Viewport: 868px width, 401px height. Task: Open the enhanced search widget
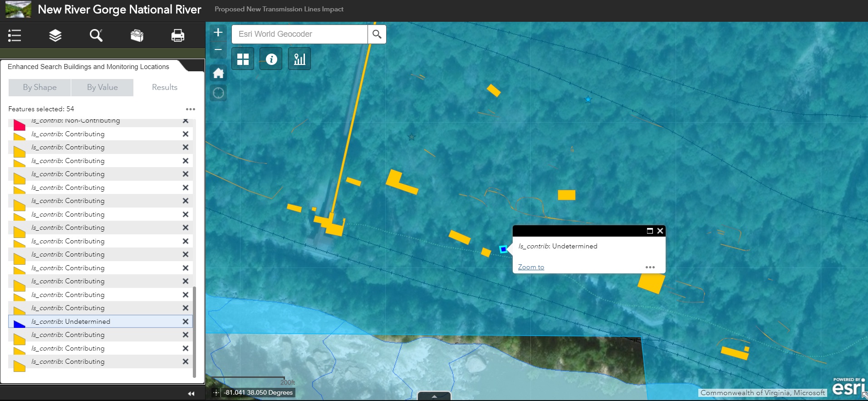click(96, 35)
